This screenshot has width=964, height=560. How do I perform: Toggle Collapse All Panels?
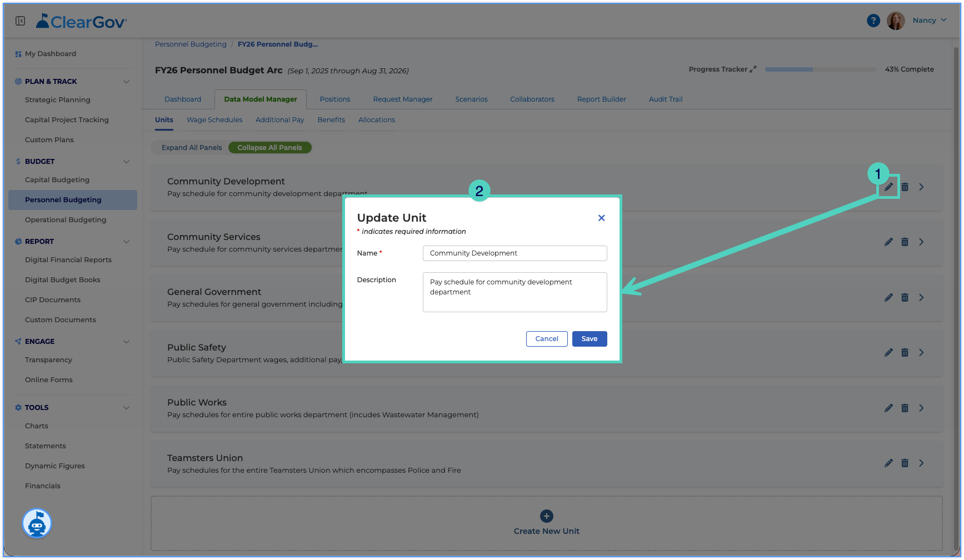pos(269,148)
